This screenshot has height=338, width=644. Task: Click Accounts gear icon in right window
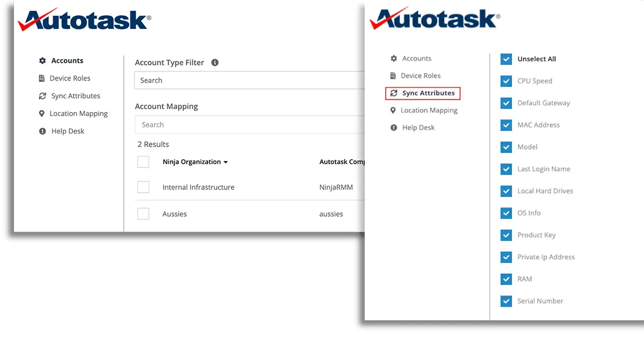tap(394, 58)
